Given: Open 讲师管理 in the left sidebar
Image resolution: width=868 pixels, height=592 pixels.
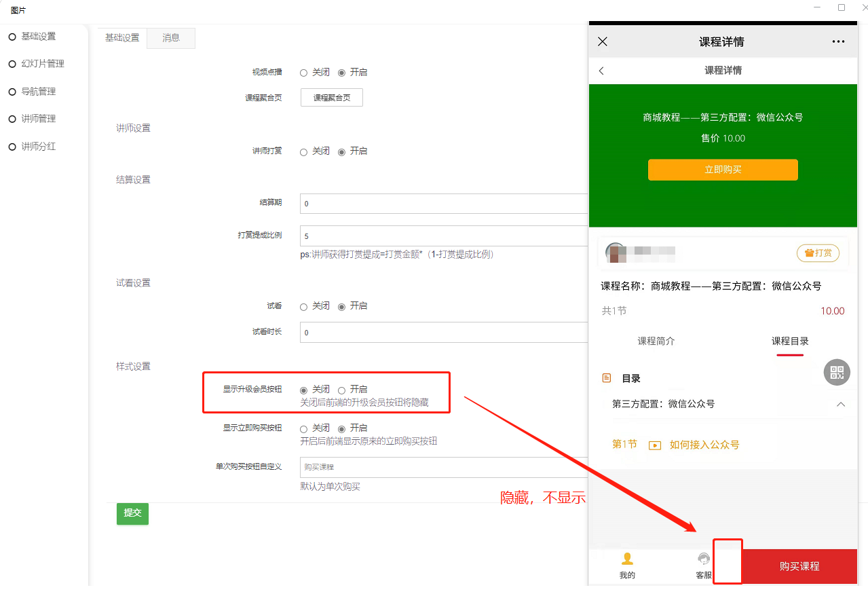Looking at the screenshot, I should click(38, 119).
